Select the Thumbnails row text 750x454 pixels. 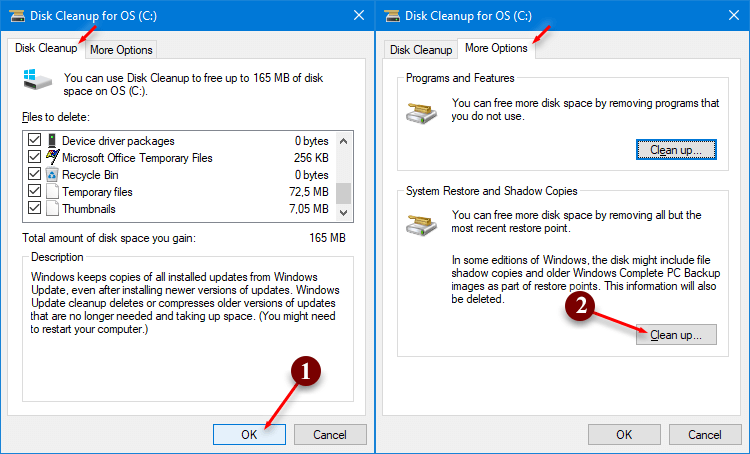(x=89, y=209)
